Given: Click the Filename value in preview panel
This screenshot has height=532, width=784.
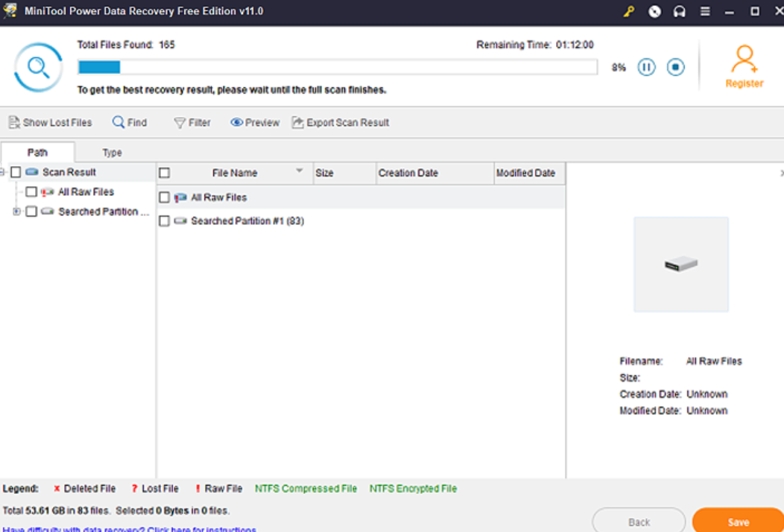Looking at the screenshot, I should click(714, 361).
